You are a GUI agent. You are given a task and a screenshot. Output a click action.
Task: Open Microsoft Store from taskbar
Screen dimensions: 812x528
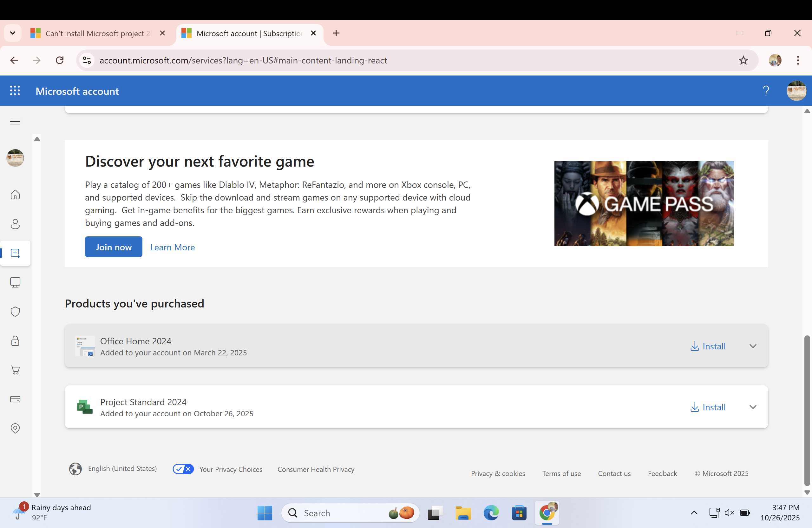[x=519, y=513]
